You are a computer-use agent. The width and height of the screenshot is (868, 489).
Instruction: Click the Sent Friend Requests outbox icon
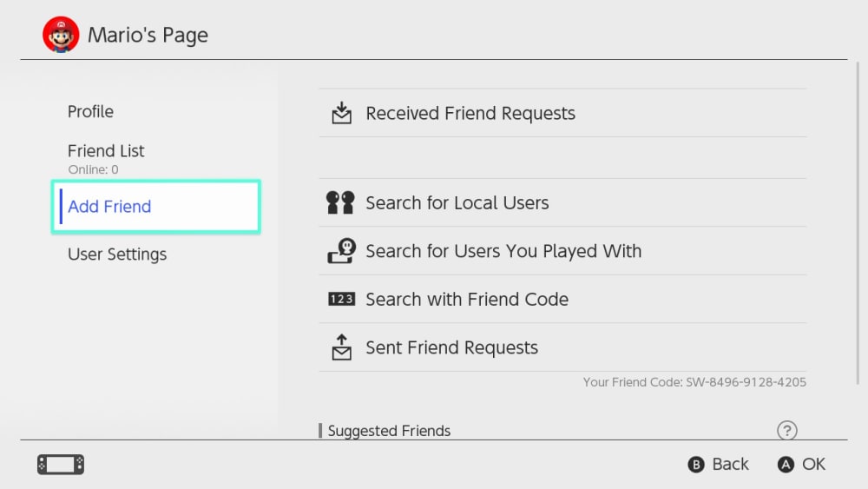pyautogui.click(x=342, y=347)
